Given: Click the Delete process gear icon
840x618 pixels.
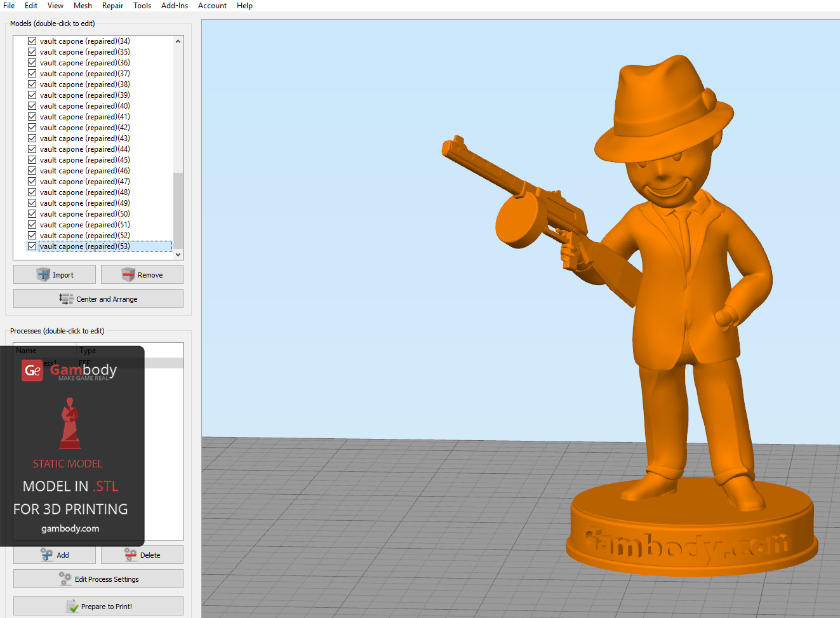Looking at the screenshot, I should click(131, 554).
